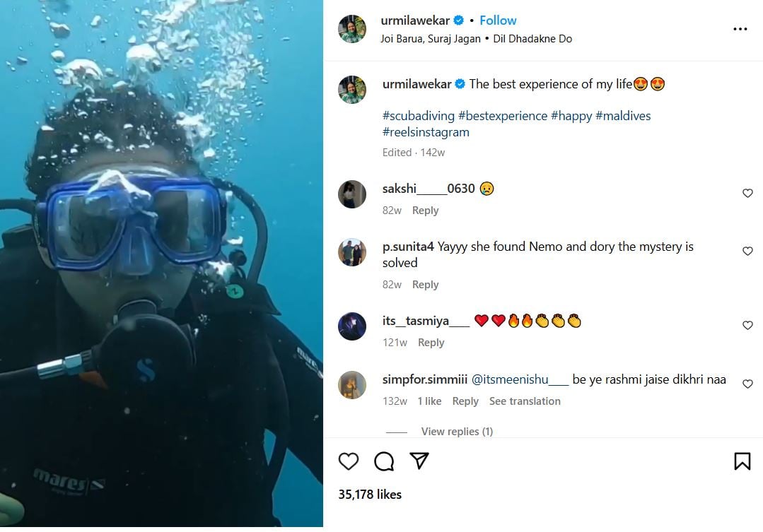Viewport: 763px width, 532px height.
Task: Like sakshi_____0630's comment
Action: pyautogui.click(x=747, y=194)
